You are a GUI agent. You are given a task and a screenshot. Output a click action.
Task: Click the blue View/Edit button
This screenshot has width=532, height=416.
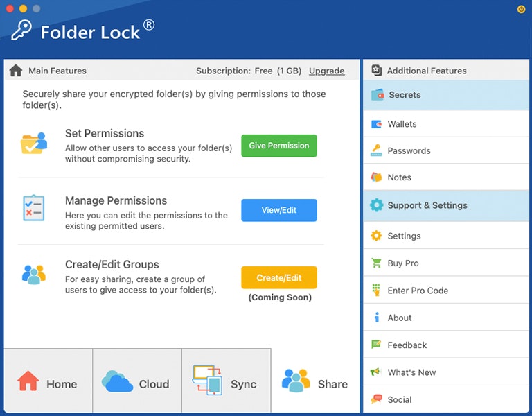tap(279, 210)
